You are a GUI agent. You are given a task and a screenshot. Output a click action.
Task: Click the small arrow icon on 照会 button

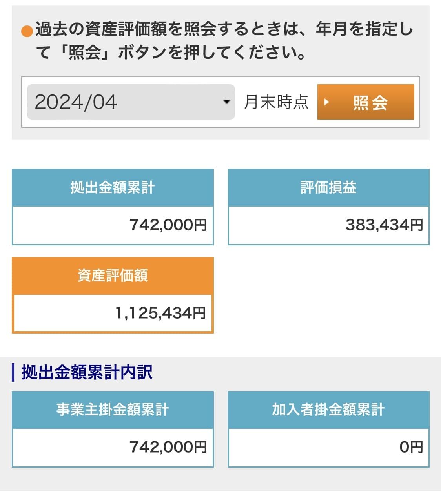click(326, 102)
